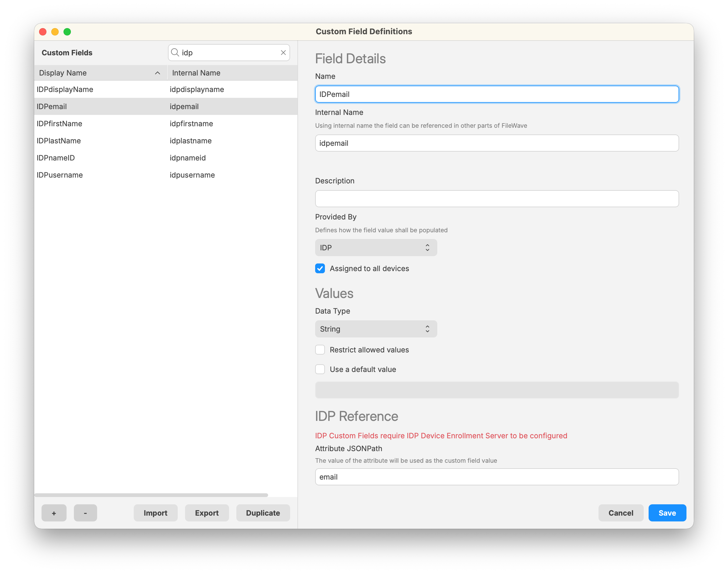The height and width of the screenshot is (574, 728).
Task: Open the Provided By IDP dropdown
Action: 376,248
